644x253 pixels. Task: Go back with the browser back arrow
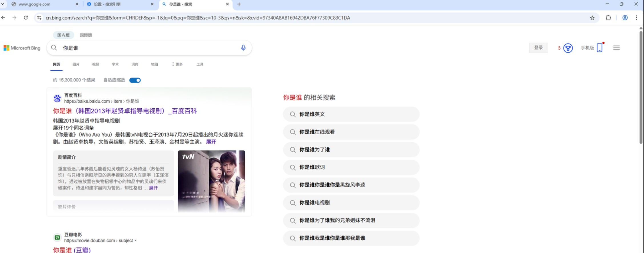pos(3,18)
